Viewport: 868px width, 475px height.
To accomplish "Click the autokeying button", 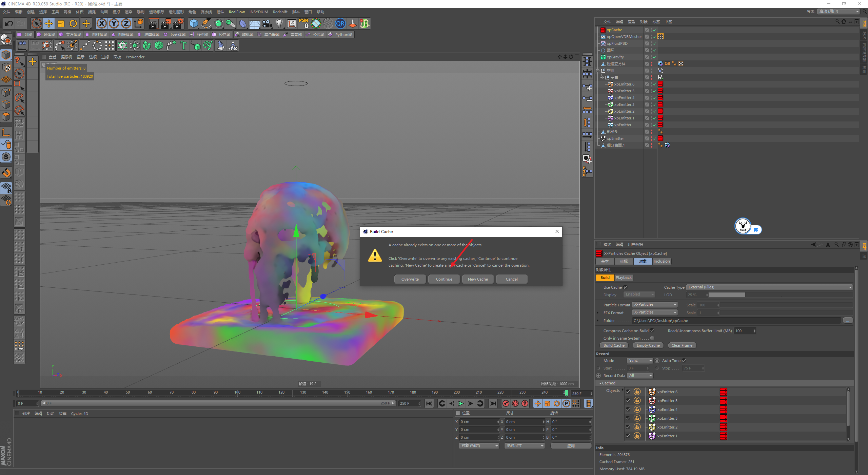I will (x=515, y=403).
